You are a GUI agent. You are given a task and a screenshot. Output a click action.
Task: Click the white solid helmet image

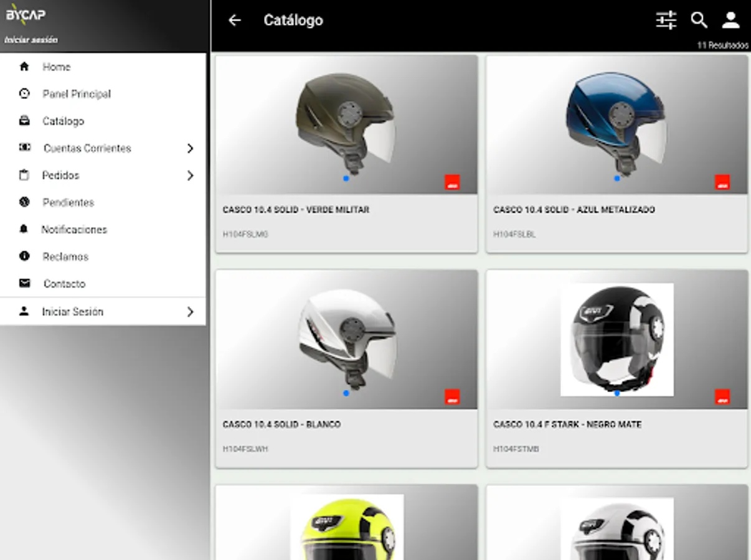click(x=347, y=338)
